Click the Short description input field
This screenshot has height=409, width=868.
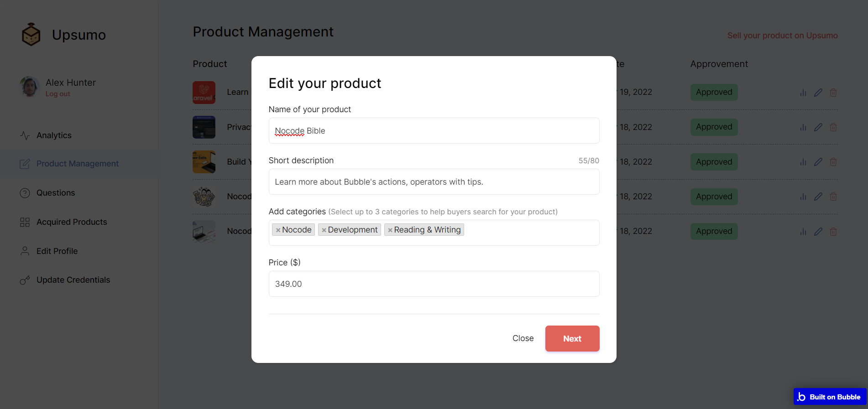point(434,182)
